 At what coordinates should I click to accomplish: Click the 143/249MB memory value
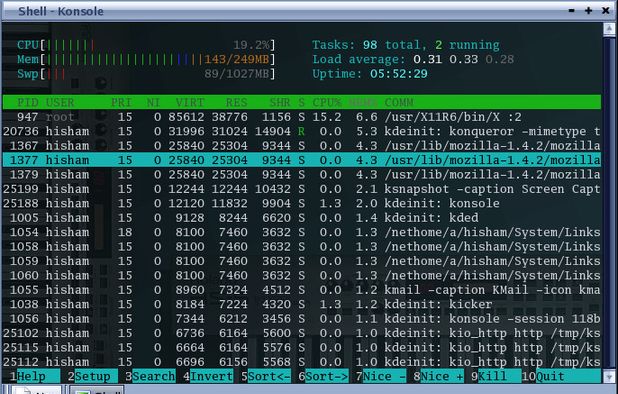click(236, 59)
